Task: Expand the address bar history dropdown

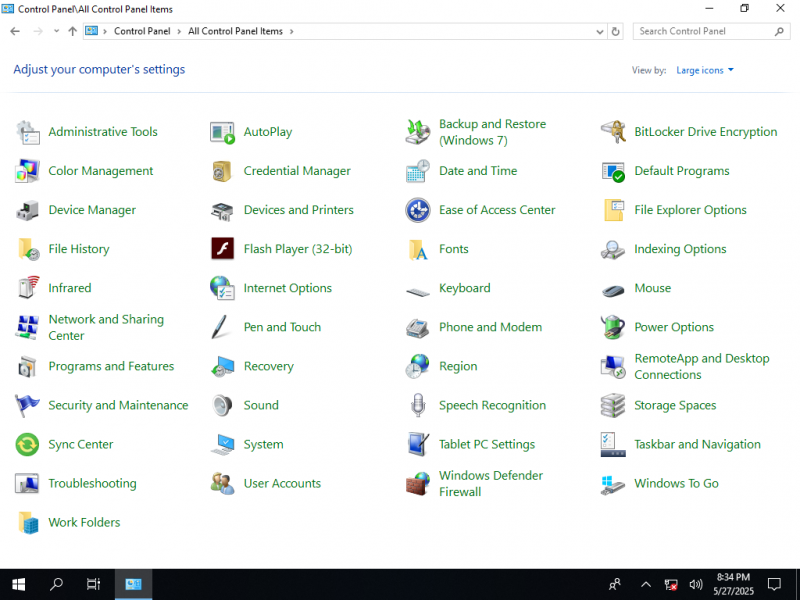Action: coord(600,32)
